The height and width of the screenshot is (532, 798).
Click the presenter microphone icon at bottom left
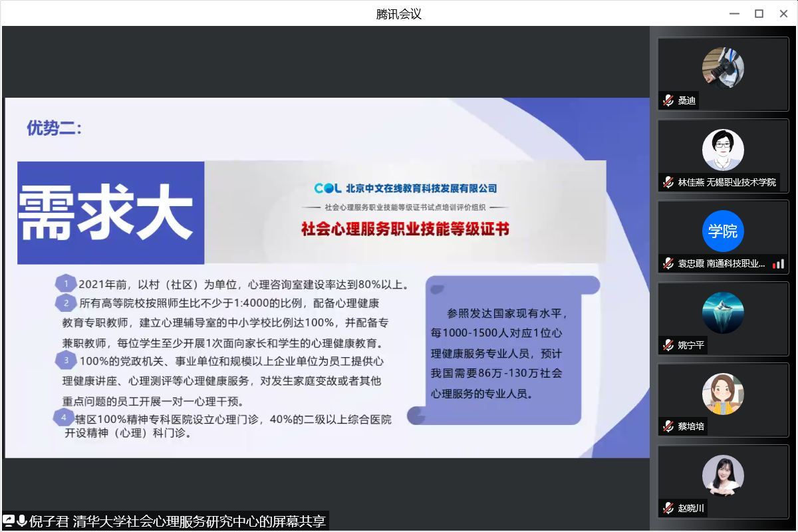pyautogui.click(x=22, y=521)
